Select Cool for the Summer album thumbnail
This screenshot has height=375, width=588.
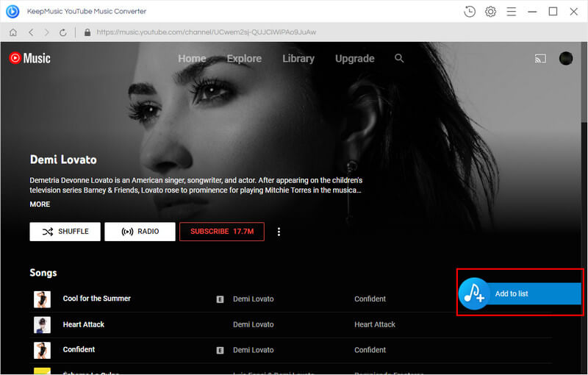click(x=42, y=299)
